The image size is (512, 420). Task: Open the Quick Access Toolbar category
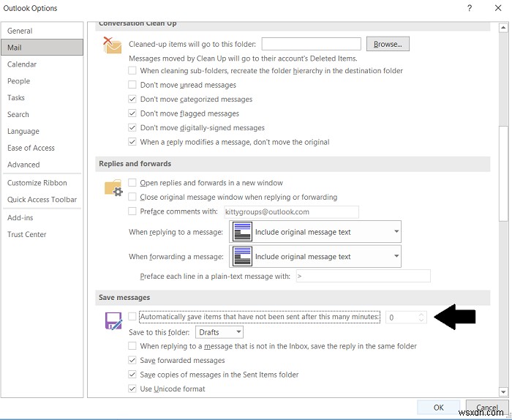coord(42,199)
